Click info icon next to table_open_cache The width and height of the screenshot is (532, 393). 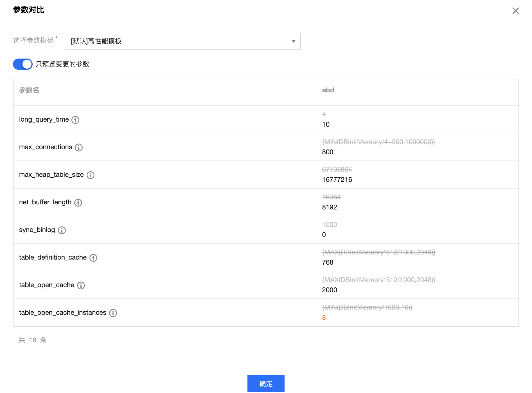(x=81, y=285)
